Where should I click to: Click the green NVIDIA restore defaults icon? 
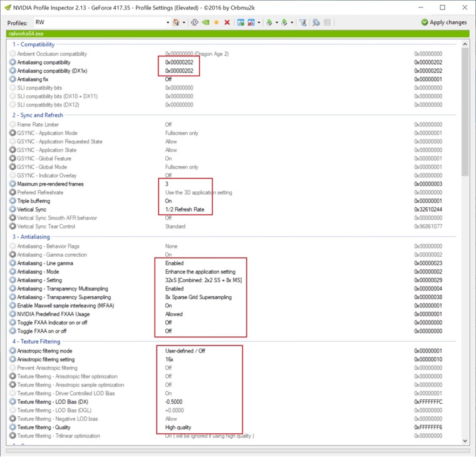point(205,23)
